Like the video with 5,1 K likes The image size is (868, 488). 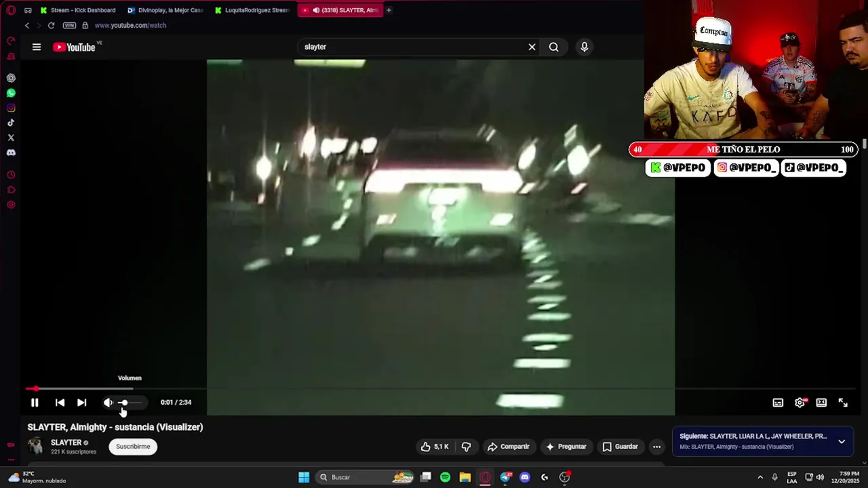[x=435, y=447]
